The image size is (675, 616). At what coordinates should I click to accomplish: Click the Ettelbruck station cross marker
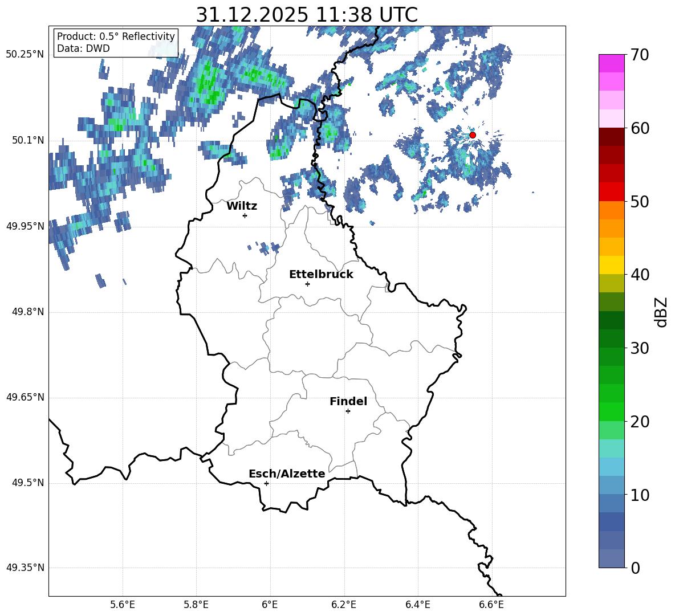307,284
